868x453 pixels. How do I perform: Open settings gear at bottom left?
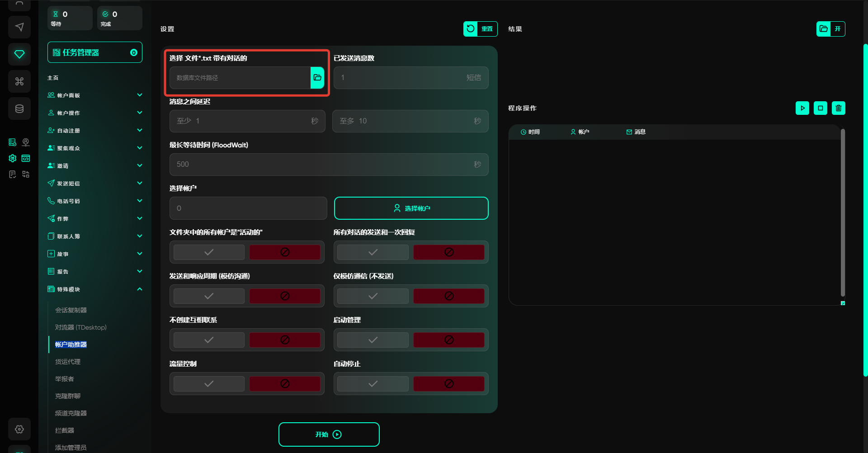19,429
